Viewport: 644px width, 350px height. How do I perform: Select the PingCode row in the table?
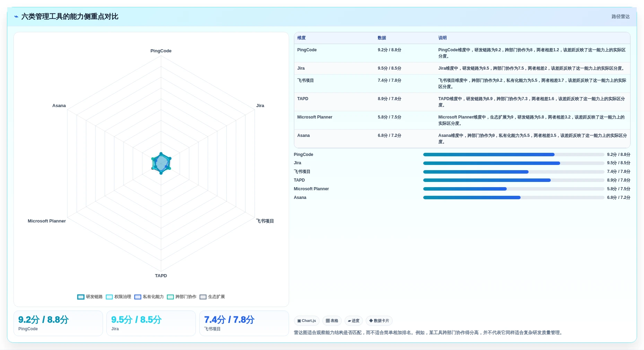coord(462,53)
